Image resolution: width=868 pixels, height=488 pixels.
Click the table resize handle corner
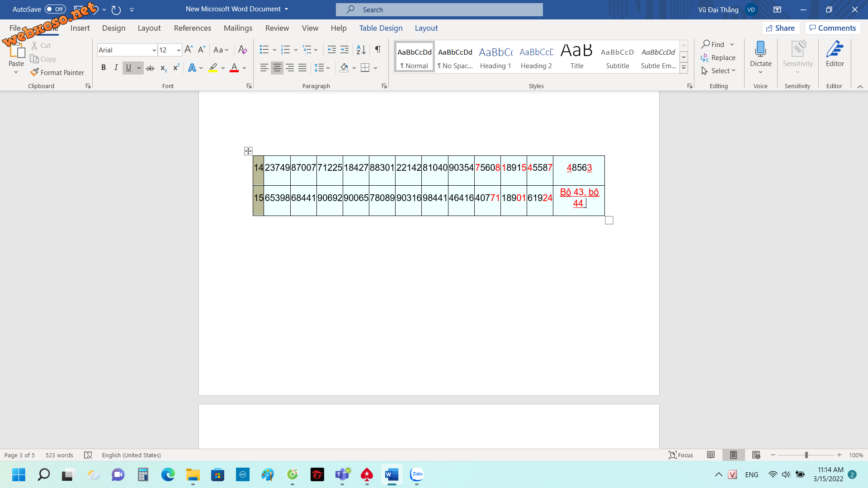tap(609, 220)
